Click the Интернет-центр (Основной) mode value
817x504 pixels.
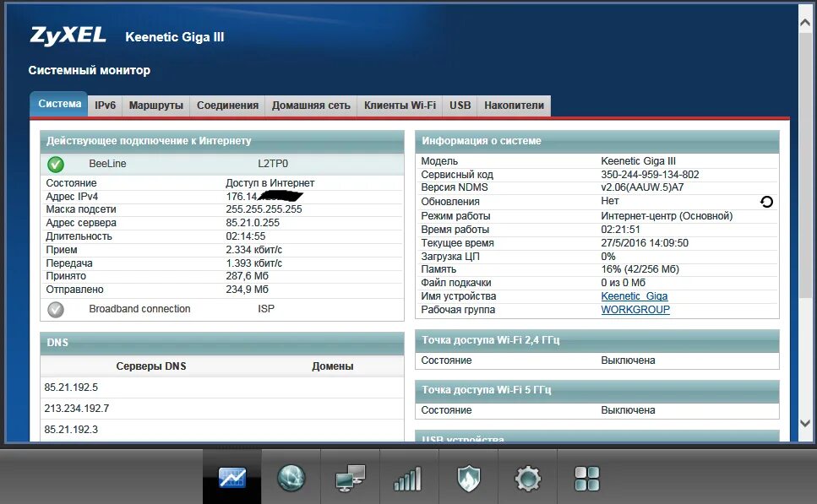coord(667,216)
